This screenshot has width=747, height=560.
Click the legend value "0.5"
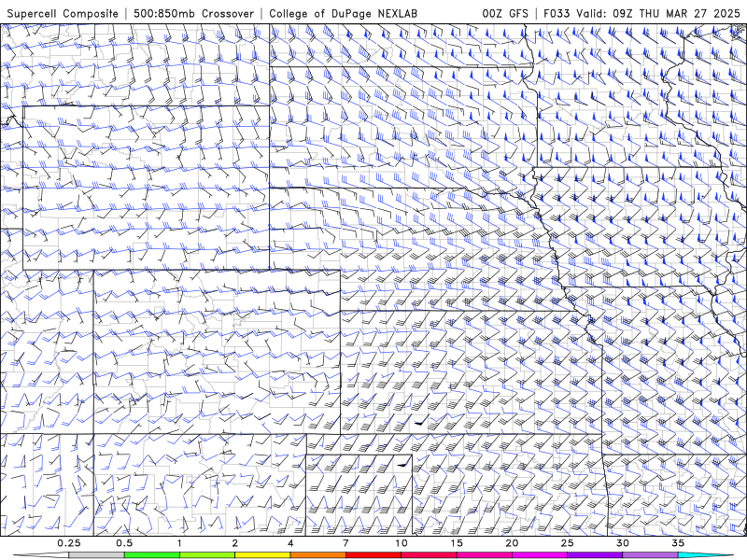coord(124,543)
